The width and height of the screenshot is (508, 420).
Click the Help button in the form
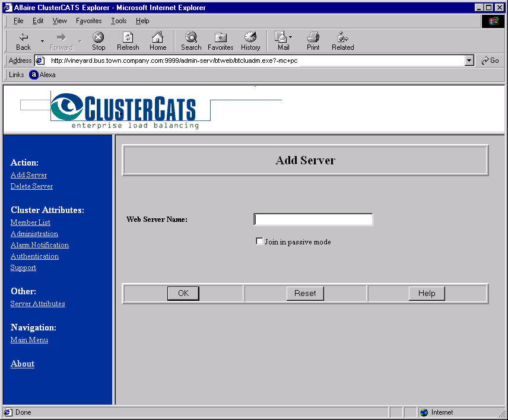click(x=427, y=294)
